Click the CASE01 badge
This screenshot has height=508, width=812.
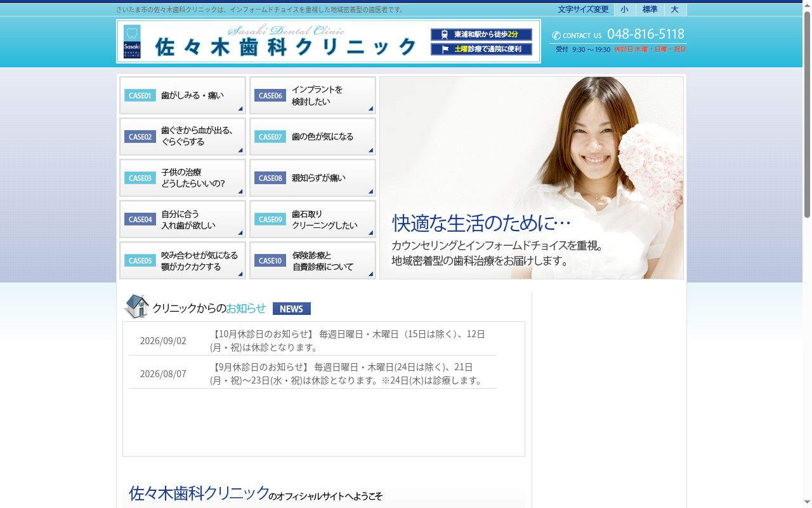[140, 96]
